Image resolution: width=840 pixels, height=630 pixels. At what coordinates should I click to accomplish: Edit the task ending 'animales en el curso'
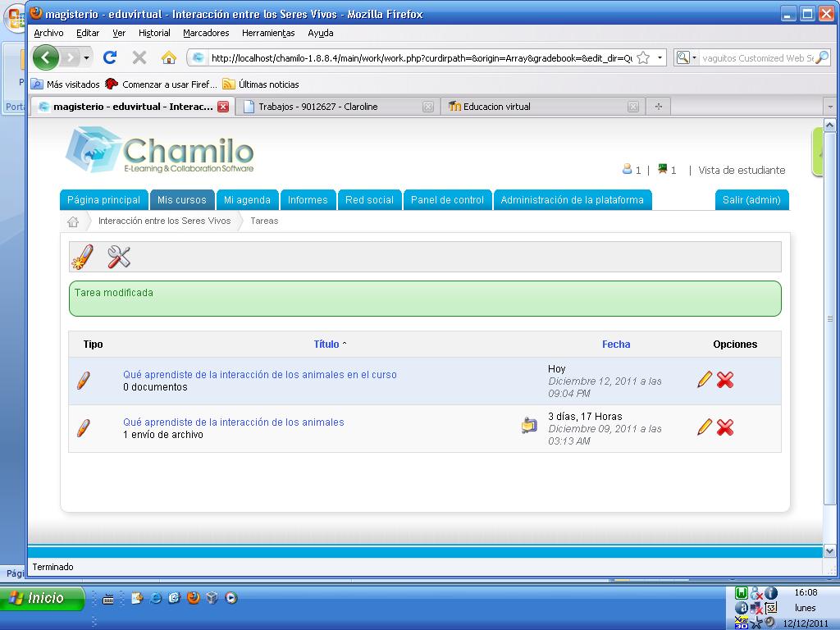coord(705,380)
